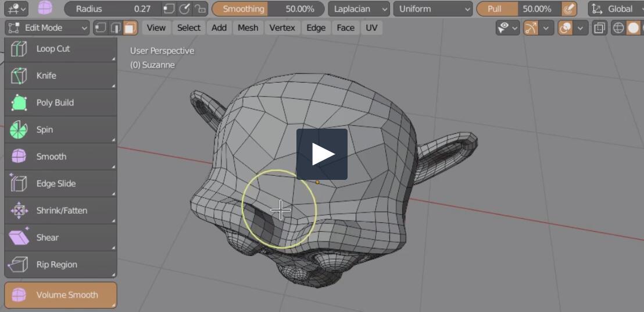Click the Poly Build label
The image size is (644, 312).
(55, 103)
